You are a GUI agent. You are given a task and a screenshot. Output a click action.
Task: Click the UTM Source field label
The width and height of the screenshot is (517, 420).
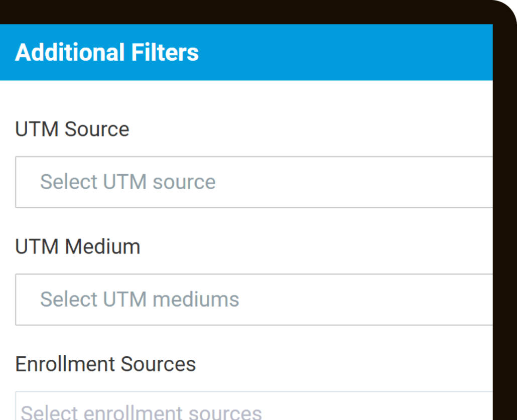click(72, 129)
